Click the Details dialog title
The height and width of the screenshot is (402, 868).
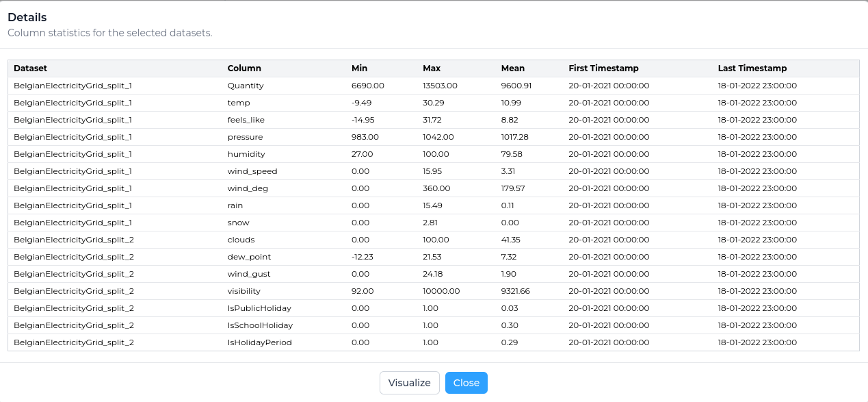[27, 17]
